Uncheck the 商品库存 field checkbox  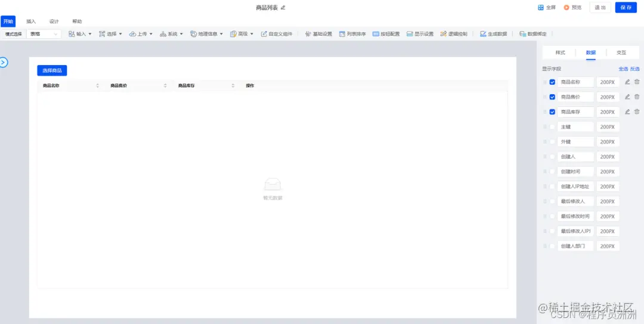(x=552, y=112)
